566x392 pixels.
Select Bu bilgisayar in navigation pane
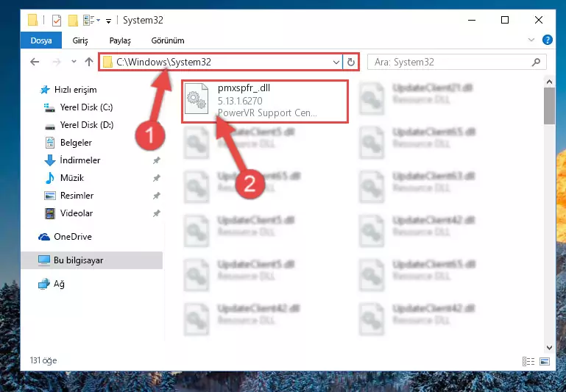[78, 260]
